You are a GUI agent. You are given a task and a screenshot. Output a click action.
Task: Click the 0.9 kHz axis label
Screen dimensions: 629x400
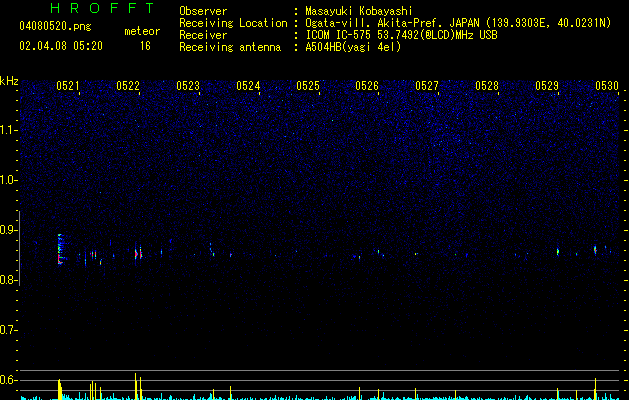[x=9, y=230]
